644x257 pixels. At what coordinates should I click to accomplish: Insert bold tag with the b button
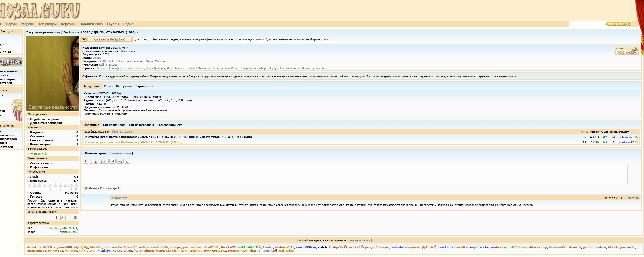(86, 161)
